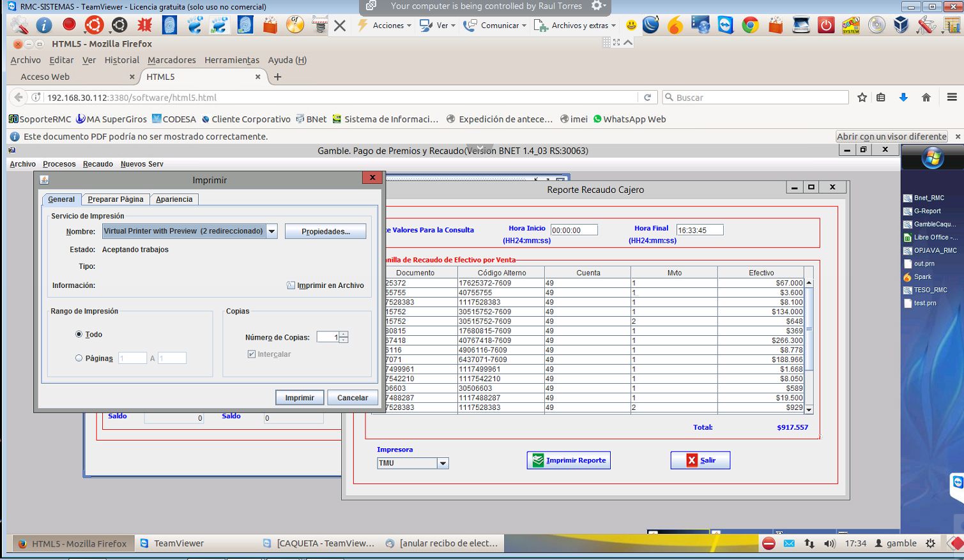The width and height of the screenshot is (964, 560).
Task: Enable the Imprimir en Archivo checkbox
Action: point(291,285)
